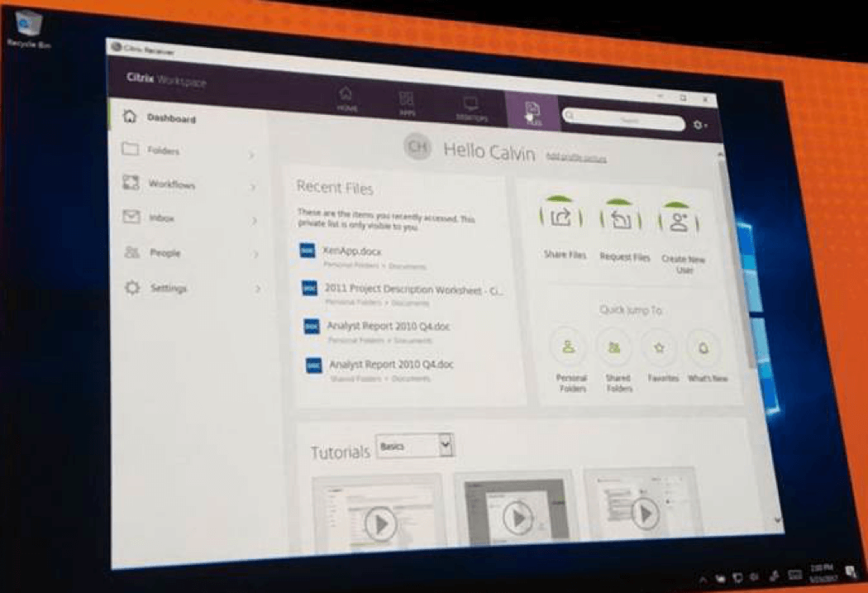Open the notification center in the taskbar
The image size is (868, 593).
pos(851,571)
